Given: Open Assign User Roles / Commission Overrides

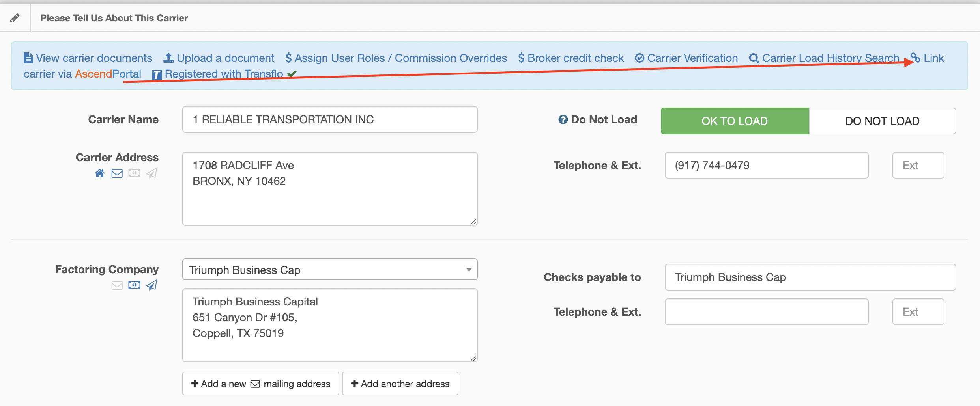Looking at the screenshot, I should click(x=396, y=58).
